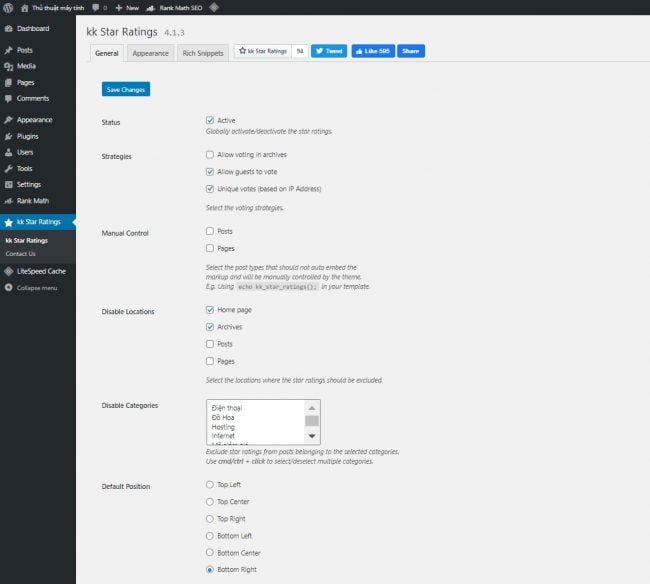Click the WordPress logo icon
Screen dimensions: 650x584
[x=8, y=7]
